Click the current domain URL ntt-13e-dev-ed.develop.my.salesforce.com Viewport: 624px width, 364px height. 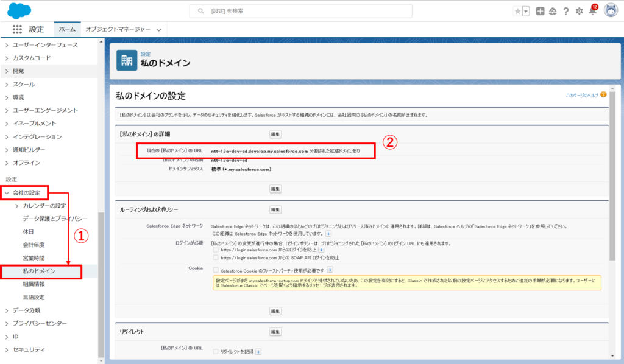[x=260, y=151]
